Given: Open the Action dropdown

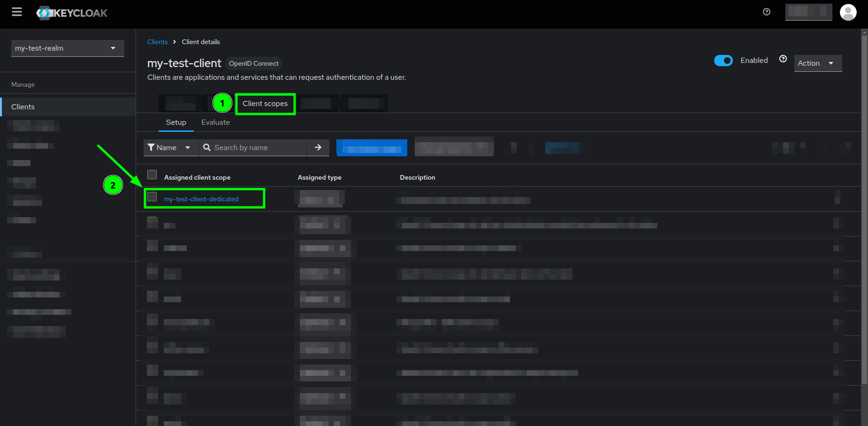Looking at the screenshot, I should [x=817, y=63].
